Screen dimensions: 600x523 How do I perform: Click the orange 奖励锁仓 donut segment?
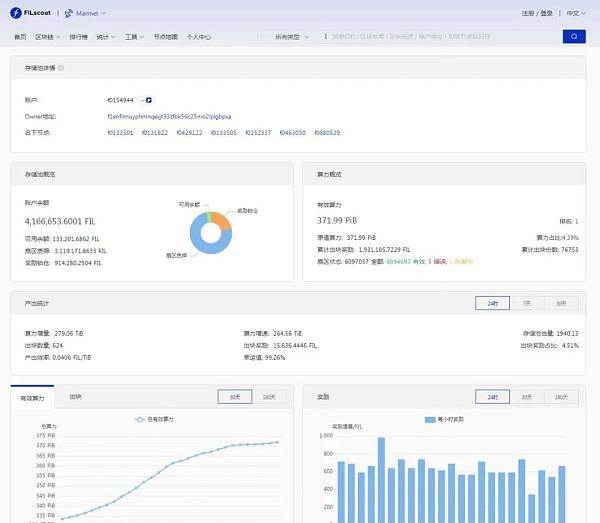[x=222, y=220]
